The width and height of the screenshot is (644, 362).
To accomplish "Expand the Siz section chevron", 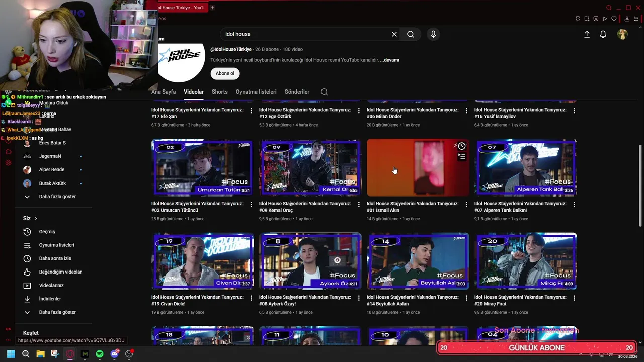I will (36, 218).
